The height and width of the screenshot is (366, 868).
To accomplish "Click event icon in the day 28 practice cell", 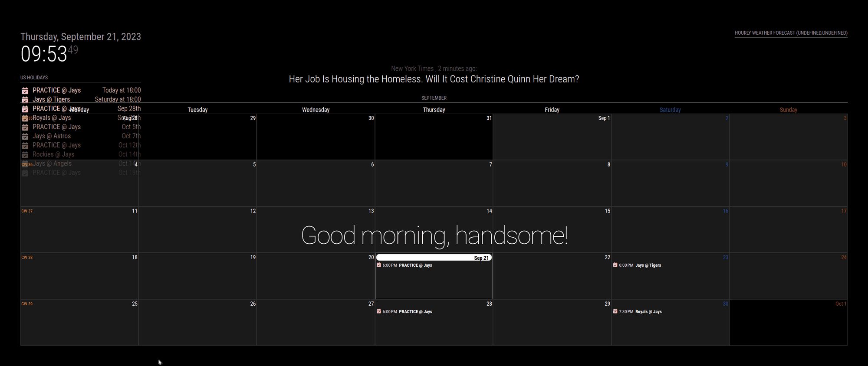I will click(x=379, y=311).
